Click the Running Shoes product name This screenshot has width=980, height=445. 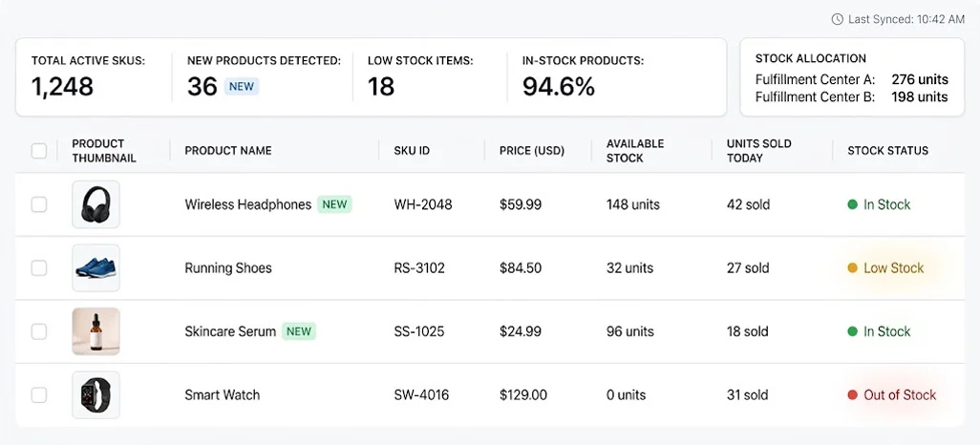point(228,268)
